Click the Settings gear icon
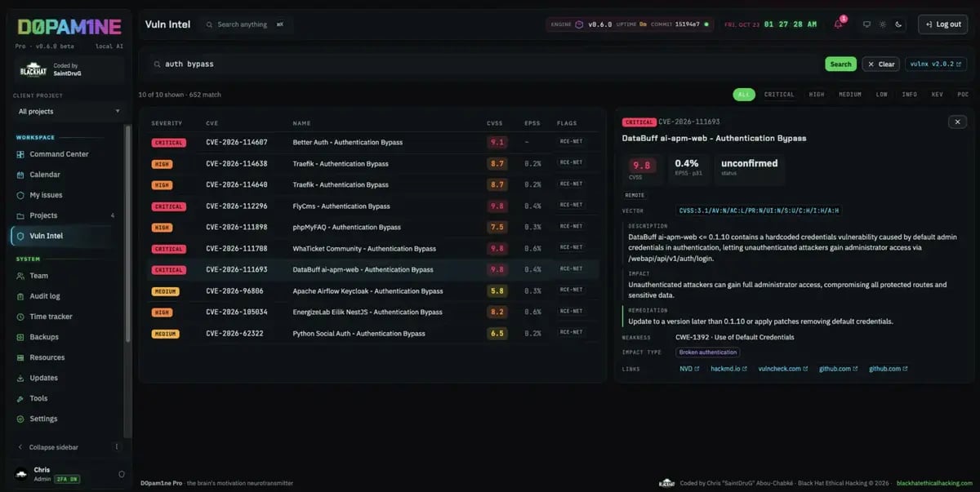The height and width of the screenshot is (492, 980). (21, 419)
